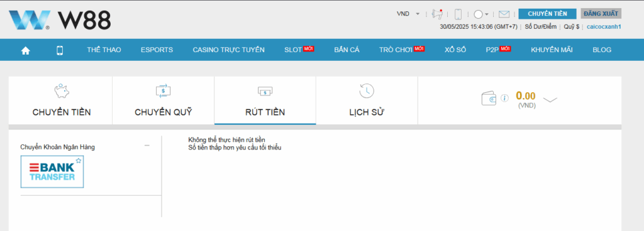Select the Bank Transfer payment method

tap(52, 172)
